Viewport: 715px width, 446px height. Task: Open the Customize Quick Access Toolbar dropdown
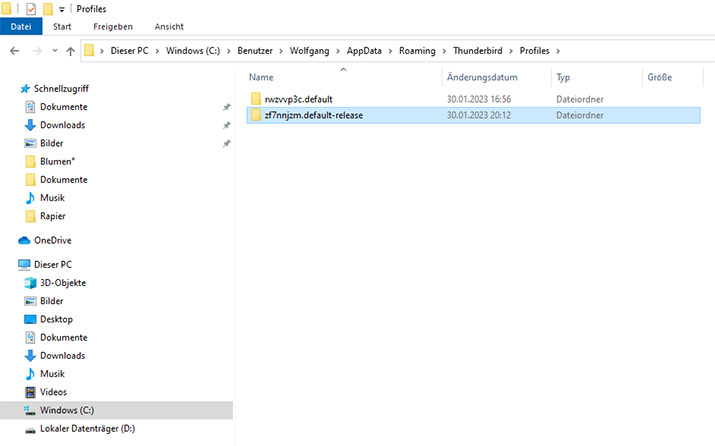(62, 9)
